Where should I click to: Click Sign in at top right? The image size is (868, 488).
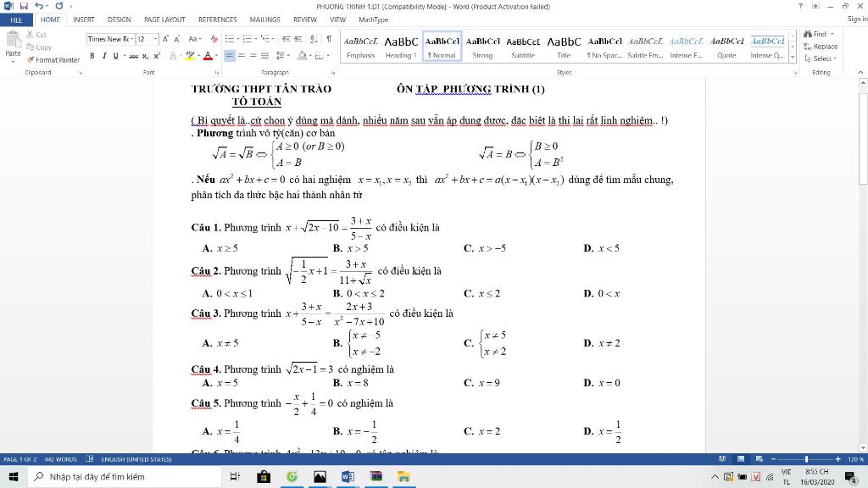(857, 19)
